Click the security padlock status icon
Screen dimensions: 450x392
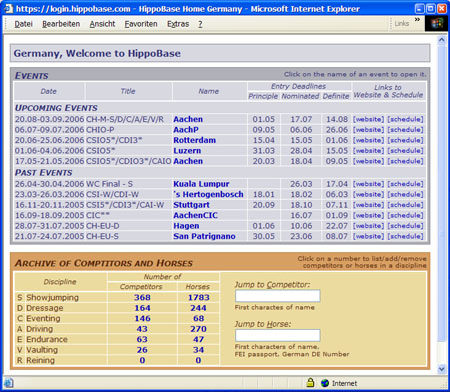[310, 383]
